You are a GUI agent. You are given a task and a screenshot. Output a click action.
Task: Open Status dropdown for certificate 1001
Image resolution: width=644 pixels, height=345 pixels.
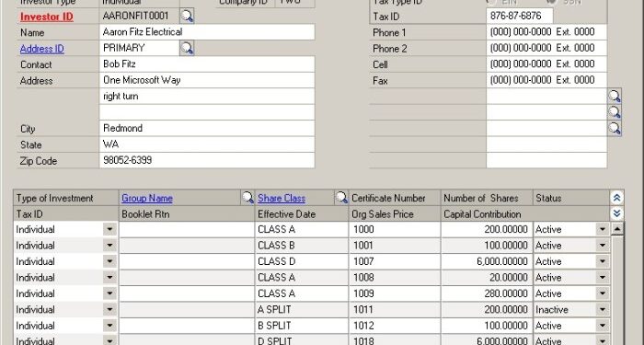(x=603, y=246)
